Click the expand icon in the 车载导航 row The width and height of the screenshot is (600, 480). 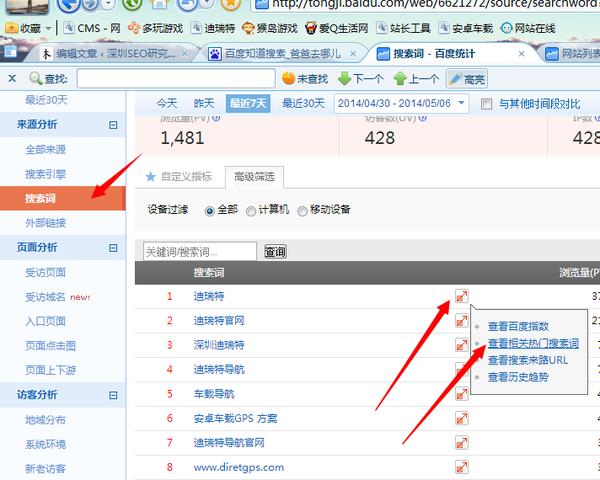461,394
